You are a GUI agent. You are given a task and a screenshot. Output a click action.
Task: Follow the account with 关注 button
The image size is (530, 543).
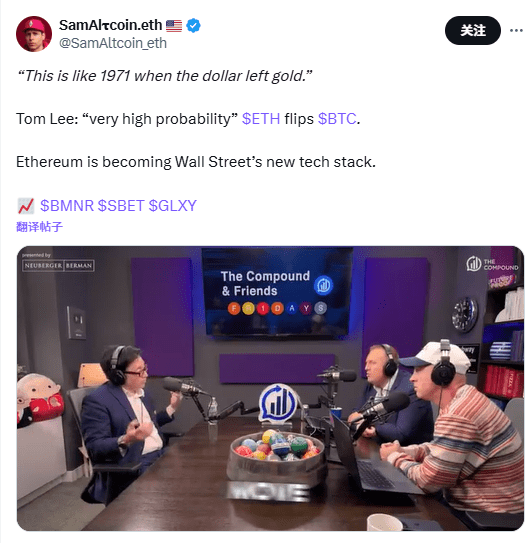tap(472, 30)
